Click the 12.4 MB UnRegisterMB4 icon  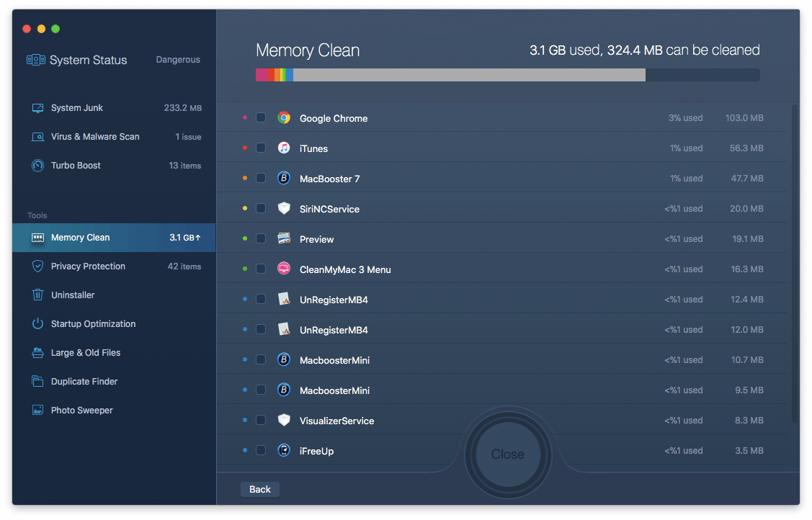point(284,300)
